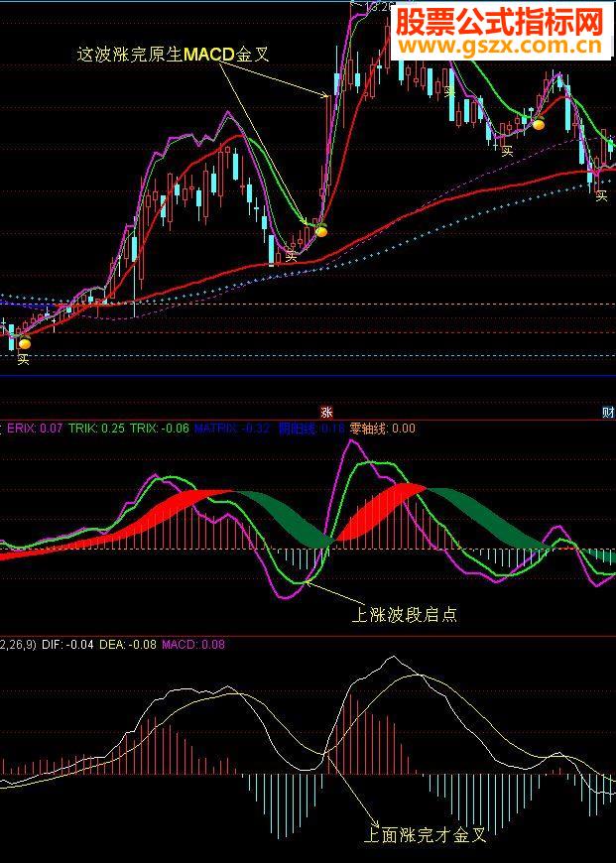
Task: Click the orange ball signal at the chart's lowest-left candle
Action: coord(24,343)
